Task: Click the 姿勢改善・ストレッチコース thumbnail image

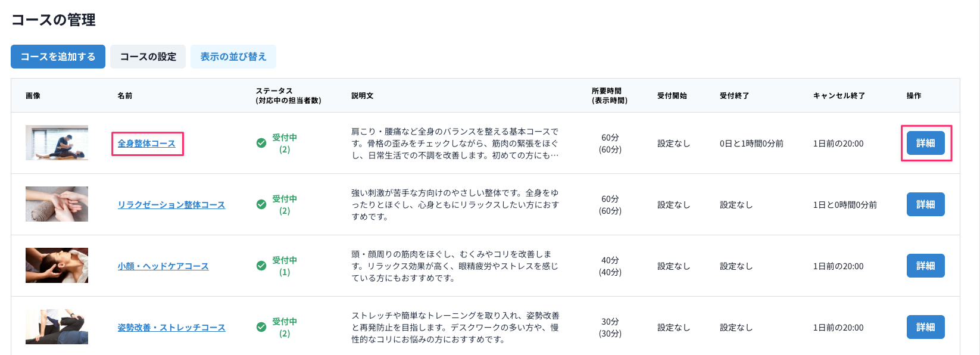Action: pyautogui.click(x=57, y=326)
